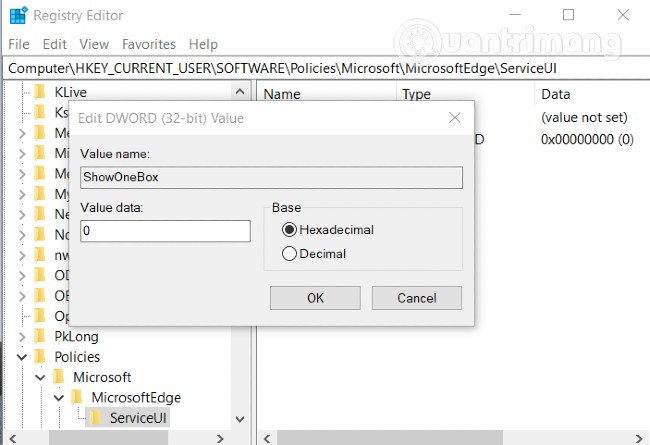Click the Registry Editor app icon
Image resolution: width=650 pixels, height=445 pixels.
18,15
